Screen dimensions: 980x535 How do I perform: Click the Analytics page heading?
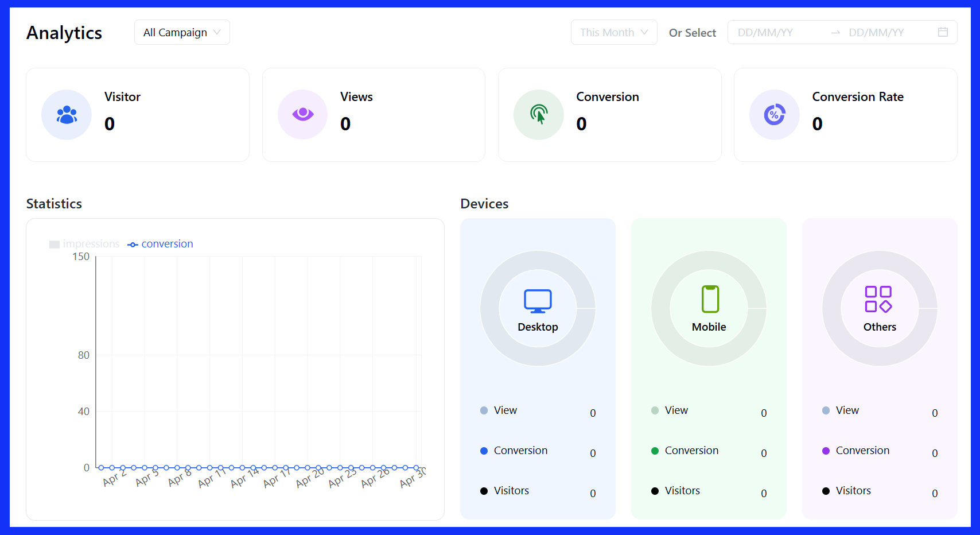[x=64, y=33]
